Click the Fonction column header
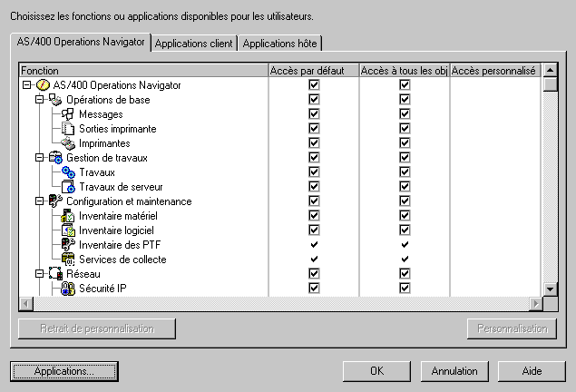 [x=143, y=71]
